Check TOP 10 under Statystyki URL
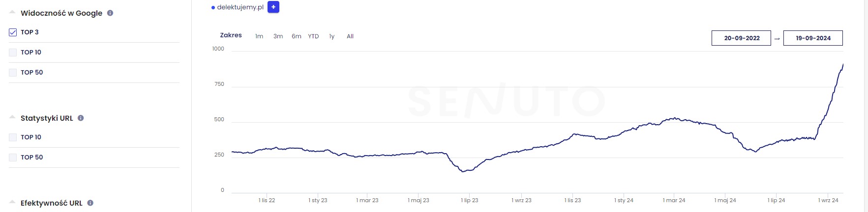Image resolution: width=868 pixels, height=212 pixels. point(13,137)
